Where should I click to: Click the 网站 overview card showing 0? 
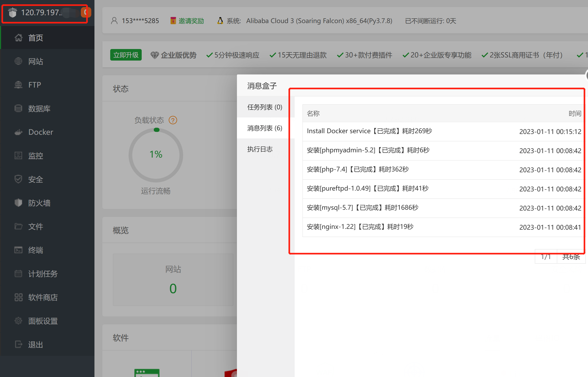tap(173, 279)
